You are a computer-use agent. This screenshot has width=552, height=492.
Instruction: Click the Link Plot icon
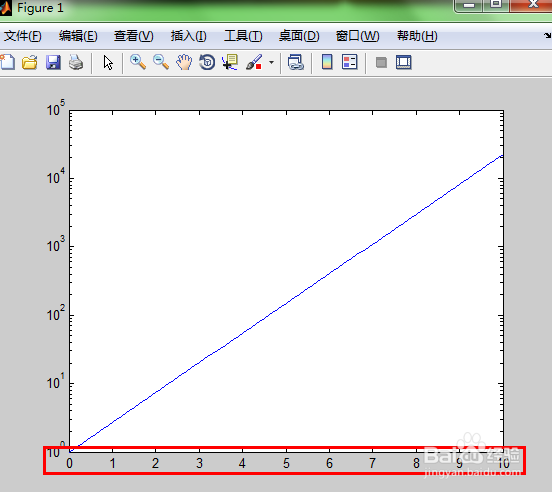pyautogui.click(x=296, y=62)
